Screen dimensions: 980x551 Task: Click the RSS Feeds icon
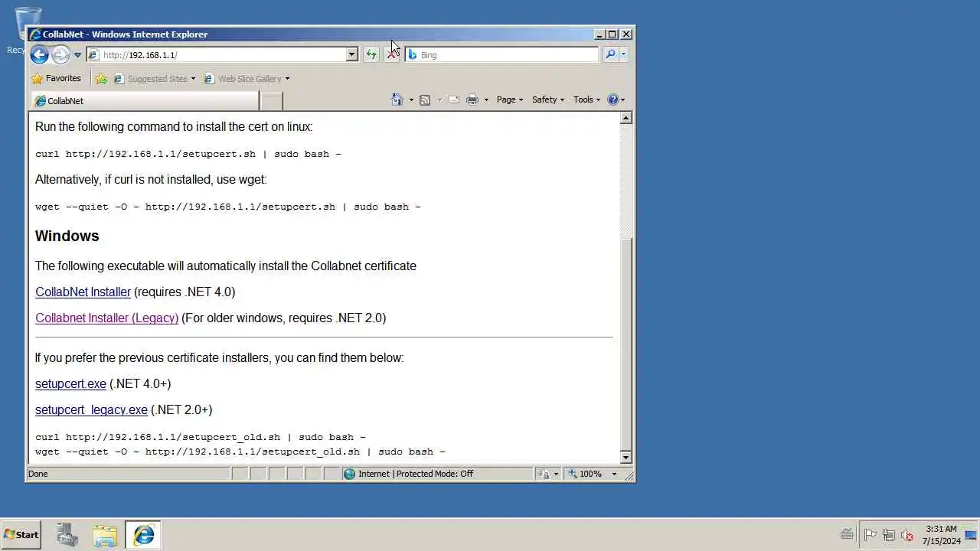(x=425, y=99)
